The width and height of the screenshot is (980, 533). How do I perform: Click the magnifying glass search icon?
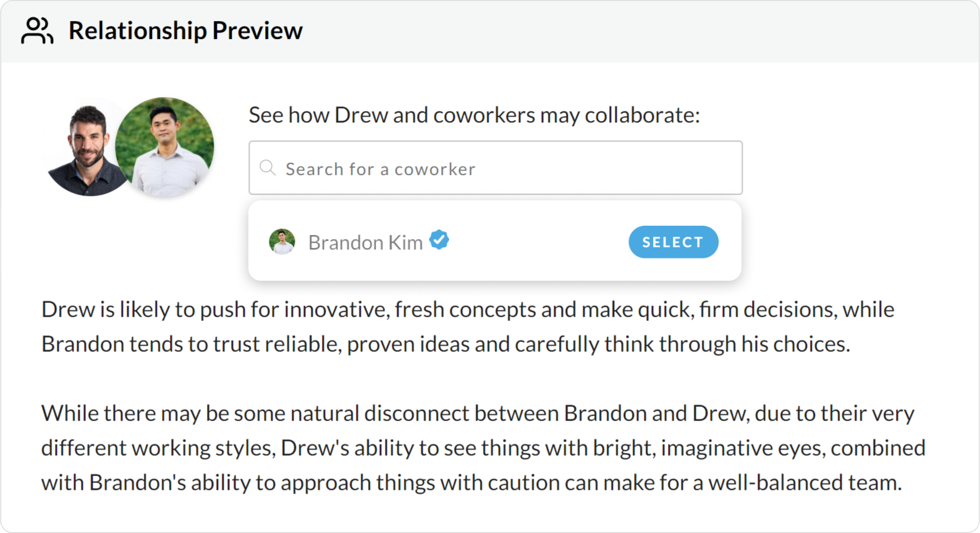pyautogui.click(x=268, y=168)
